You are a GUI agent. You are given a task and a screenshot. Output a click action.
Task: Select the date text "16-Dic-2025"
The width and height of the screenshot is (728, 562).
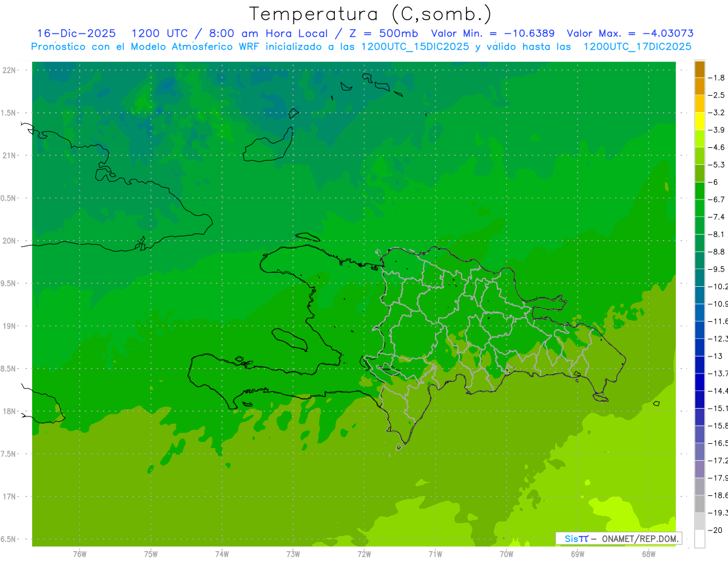76,33
